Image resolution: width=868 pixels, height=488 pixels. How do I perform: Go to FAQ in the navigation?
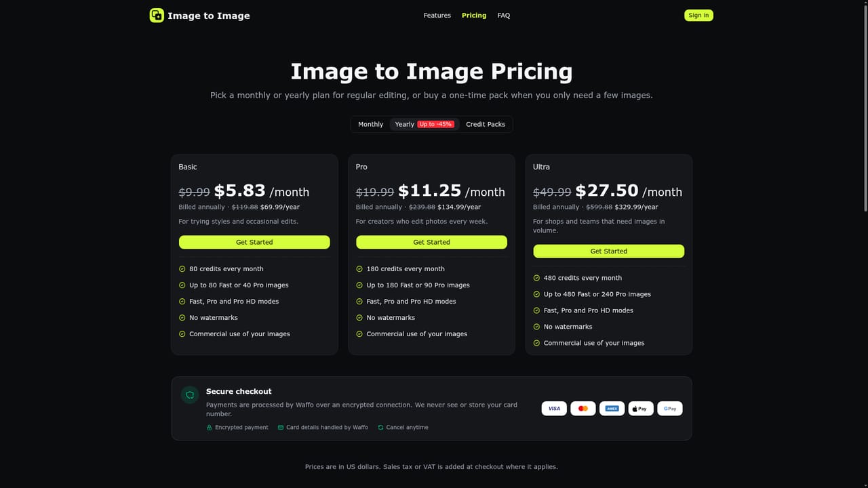click(504, 16)
